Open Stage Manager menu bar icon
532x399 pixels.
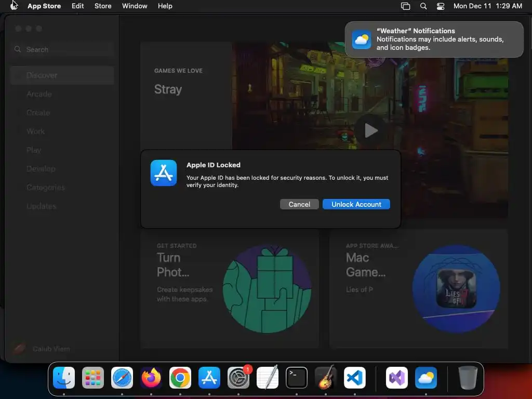pos(405,6)
